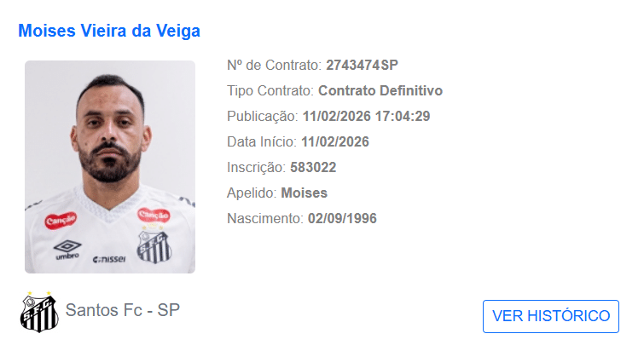Click the Nº de Contrato label
The width and height of the screenshot is (644, 351).
pos(275,66)
